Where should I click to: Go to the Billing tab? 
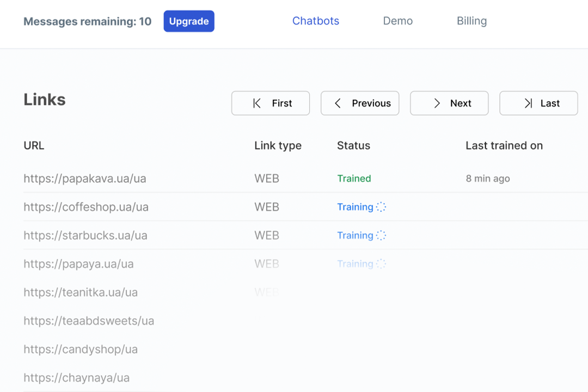pyautogui.click(x=471, y=21)
